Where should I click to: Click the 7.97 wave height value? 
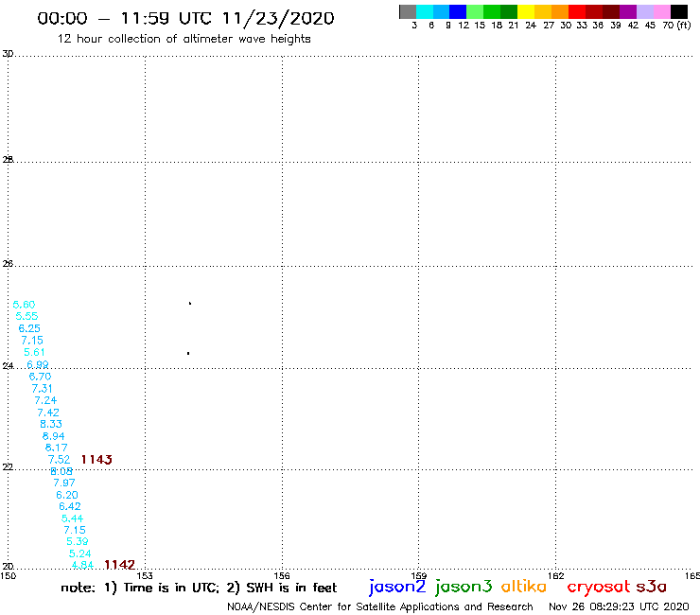click(64, 483)
